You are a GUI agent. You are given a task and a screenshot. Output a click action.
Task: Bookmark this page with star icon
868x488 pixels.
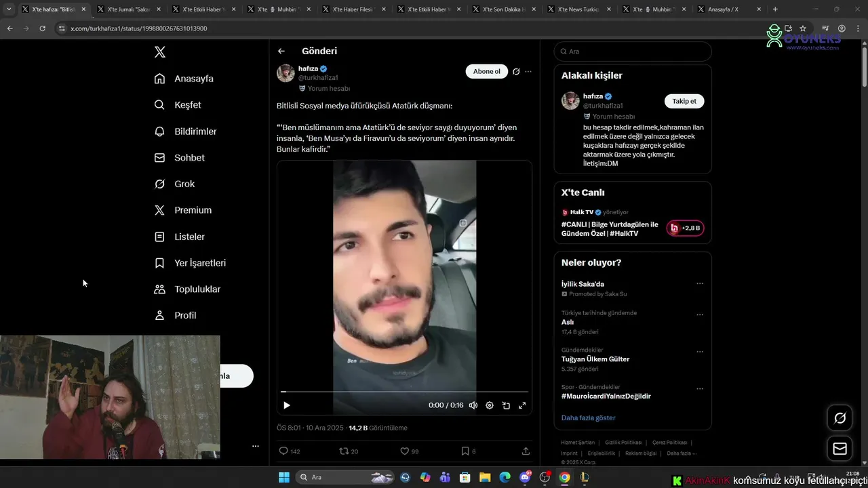point(803,28)
